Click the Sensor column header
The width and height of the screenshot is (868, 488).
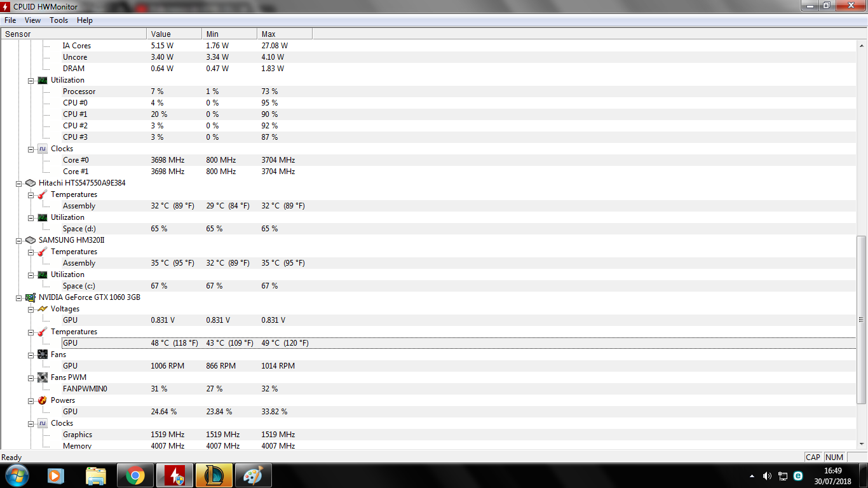point(74,34)
